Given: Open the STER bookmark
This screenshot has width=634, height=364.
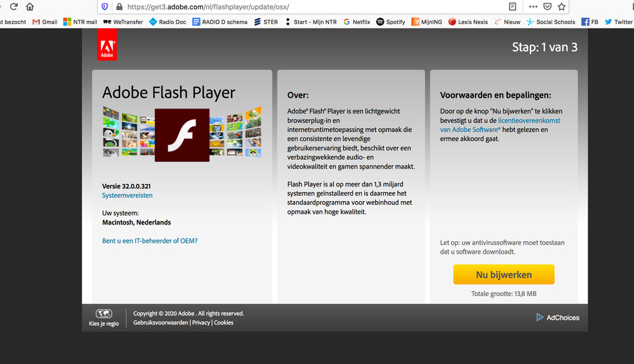Looking at the screenshot, I should [266, 22].
